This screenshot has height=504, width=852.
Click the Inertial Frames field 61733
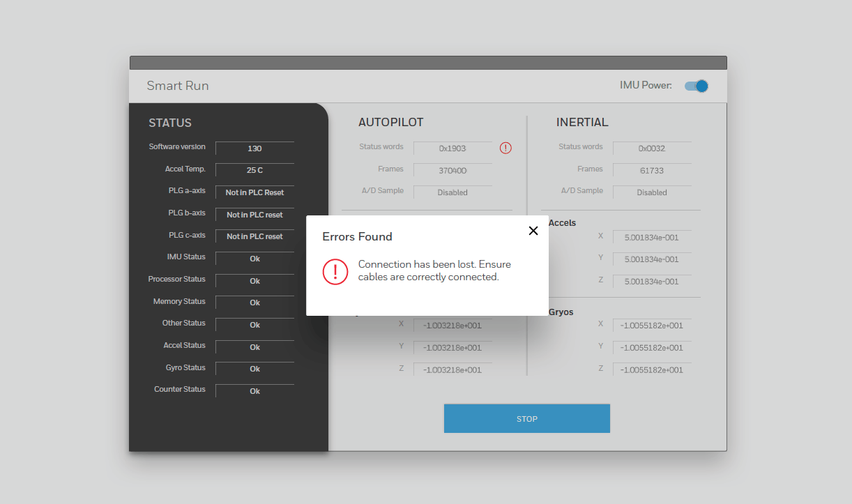point(652,170)
